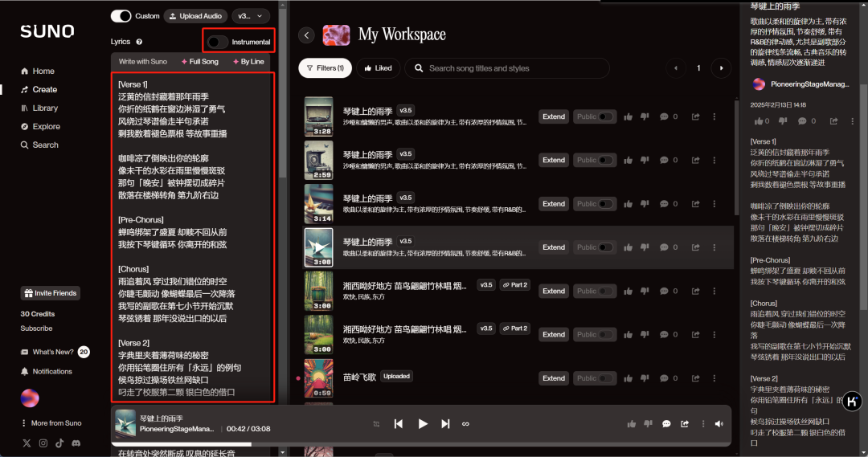Play the current track in the player bar
This screenshot has width=868, height=457.
(x=423, y=424)
